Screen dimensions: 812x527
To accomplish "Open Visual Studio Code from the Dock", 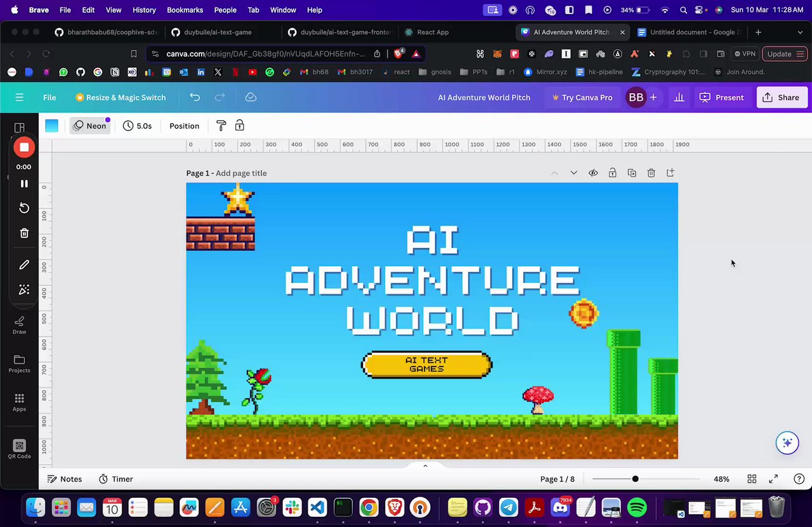I will 317,507.
